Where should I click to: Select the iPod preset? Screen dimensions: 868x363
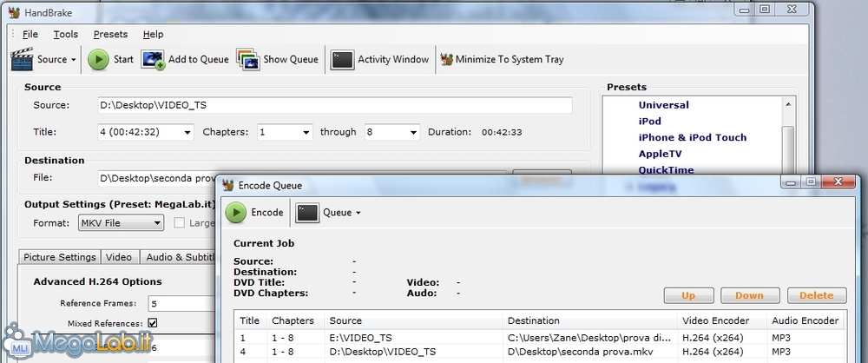click(x=650, y=122)
